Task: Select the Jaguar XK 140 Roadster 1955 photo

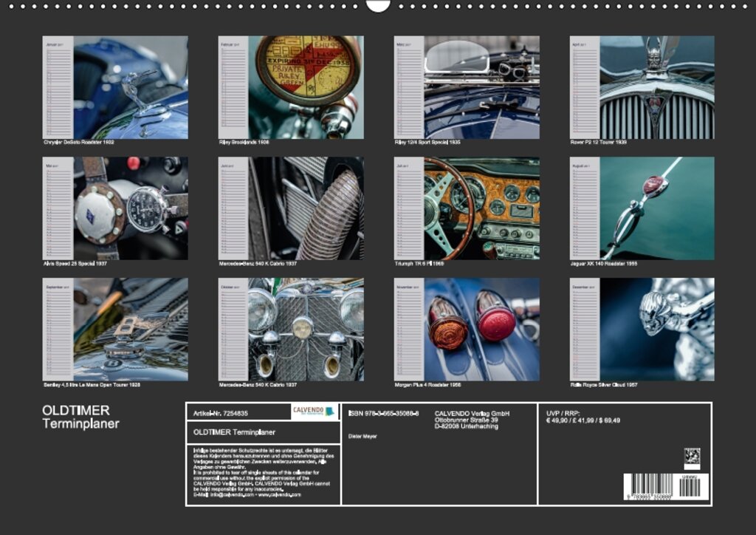Action: (x=642, y=208)
